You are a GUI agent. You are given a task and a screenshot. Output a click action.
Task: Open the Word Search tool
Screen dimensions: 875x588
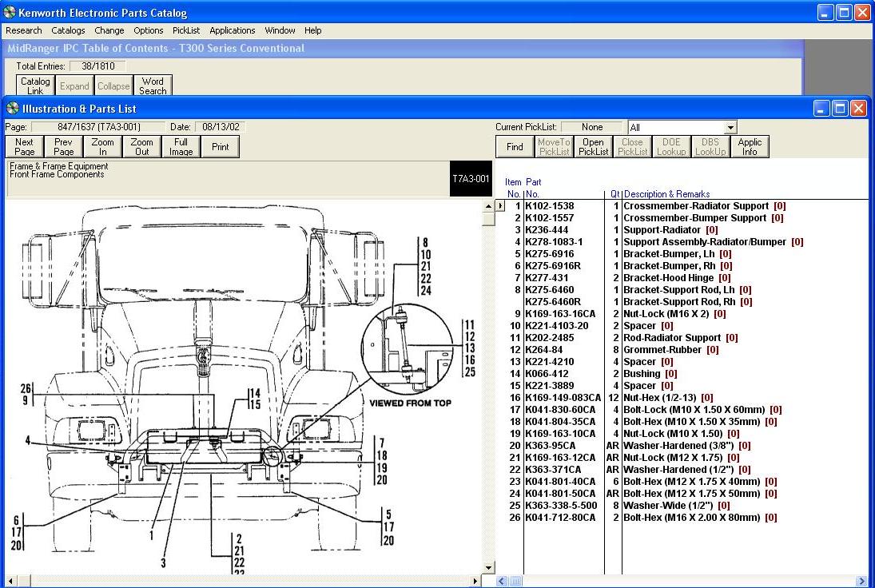pos(152,84)
